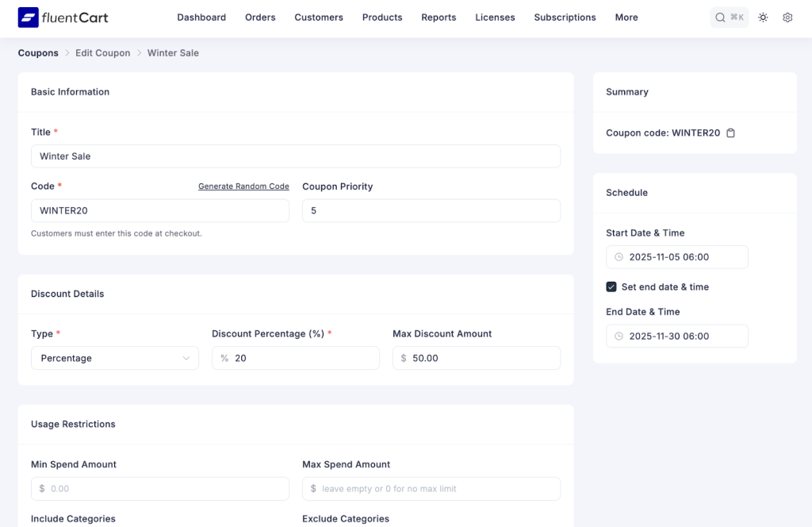Click the percent icon in Discount Percentage field
The width and height of the screenshot is (812, 527).
[224, 358]
